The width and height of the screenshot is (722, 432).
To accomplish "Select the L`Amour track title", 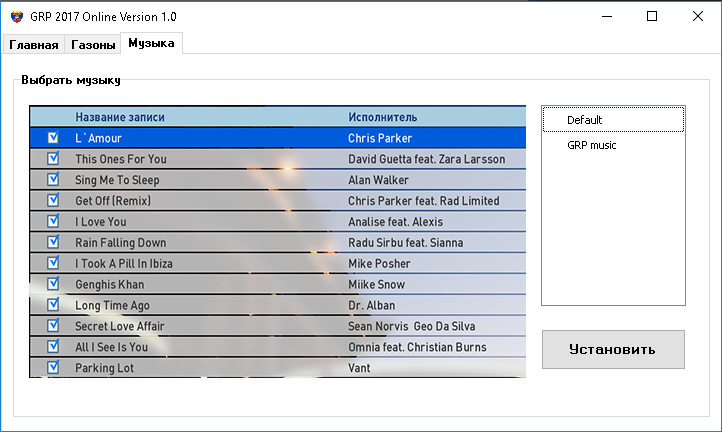I will coord(98,138).
